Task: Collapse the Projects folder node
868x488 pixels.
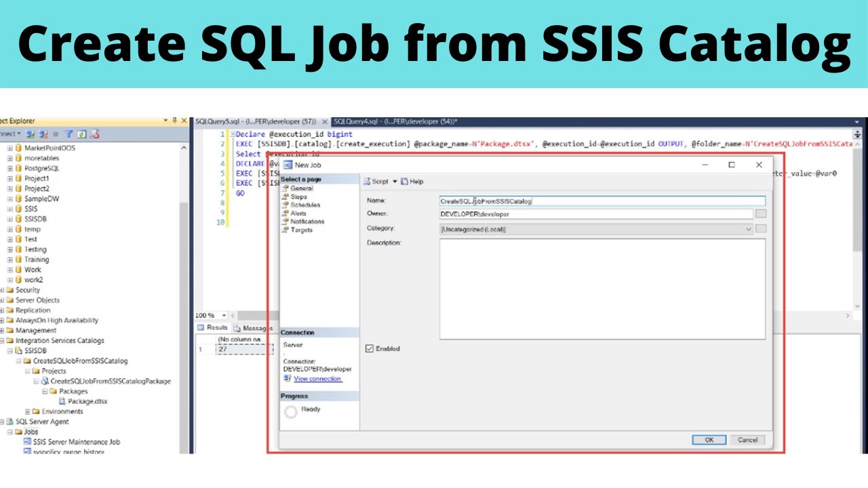Action: [27, 371]
